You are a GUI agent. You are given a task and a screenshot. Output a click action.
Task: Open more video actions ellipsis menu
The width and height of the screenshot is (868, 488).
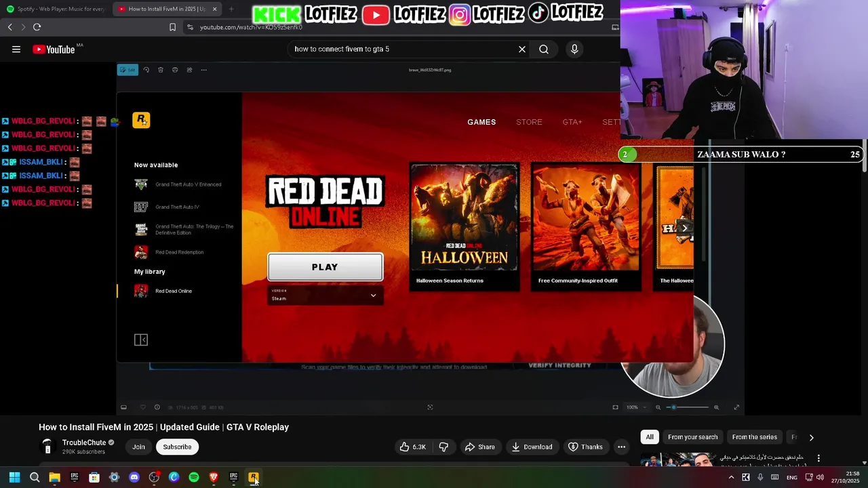(621, 447)
